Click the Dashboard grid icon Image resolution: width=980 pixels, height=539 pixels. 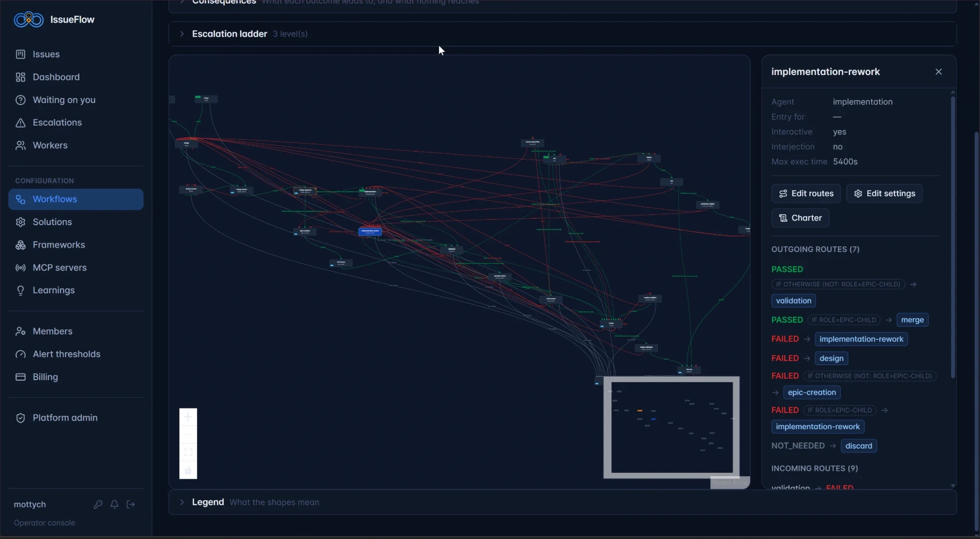(21, 77)
